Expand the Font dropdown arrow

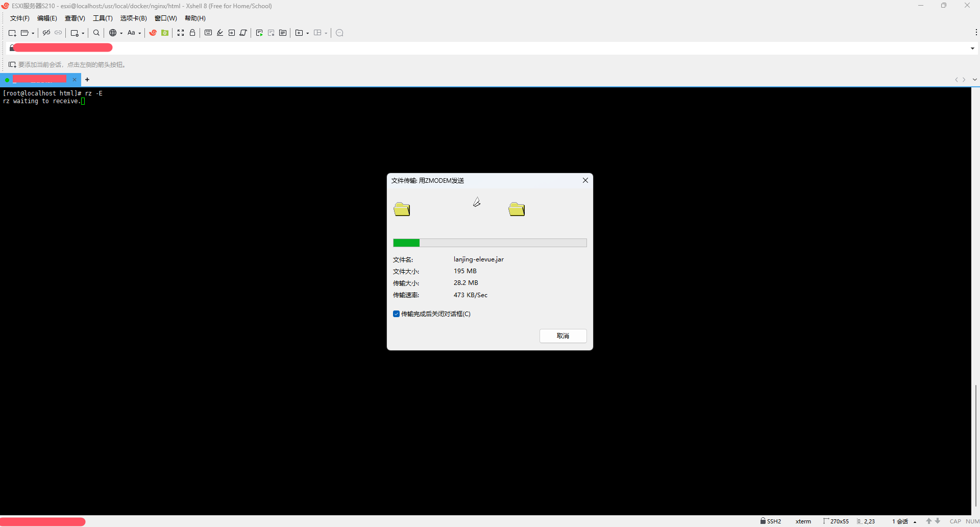pyautogui.click(x=140, y=33)
